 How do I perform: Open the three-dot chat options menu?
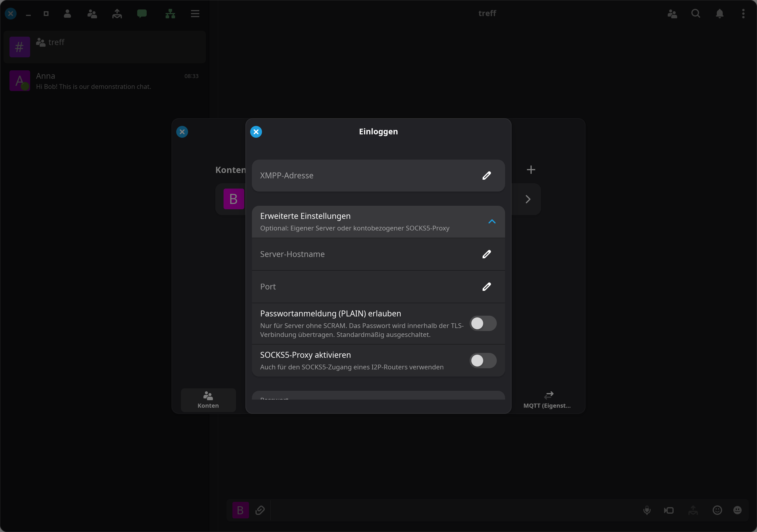pos(743,14)
